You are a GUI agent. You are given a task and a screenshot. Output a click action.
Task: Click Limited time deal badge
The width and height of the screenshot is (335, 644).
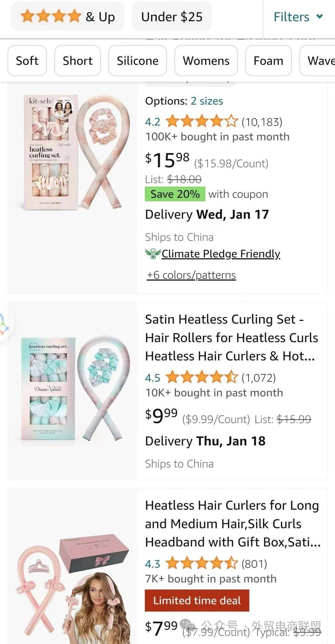pos(197,600)
